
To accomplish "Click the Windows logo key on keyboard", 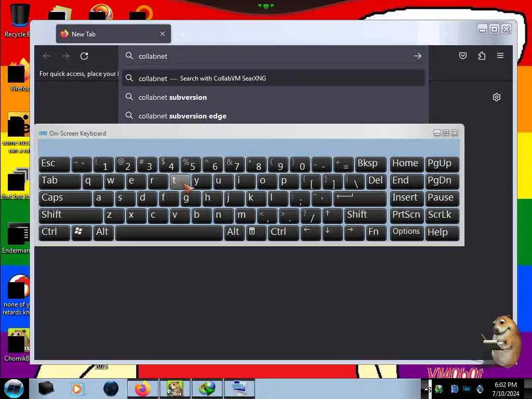I will pos(82,233).
